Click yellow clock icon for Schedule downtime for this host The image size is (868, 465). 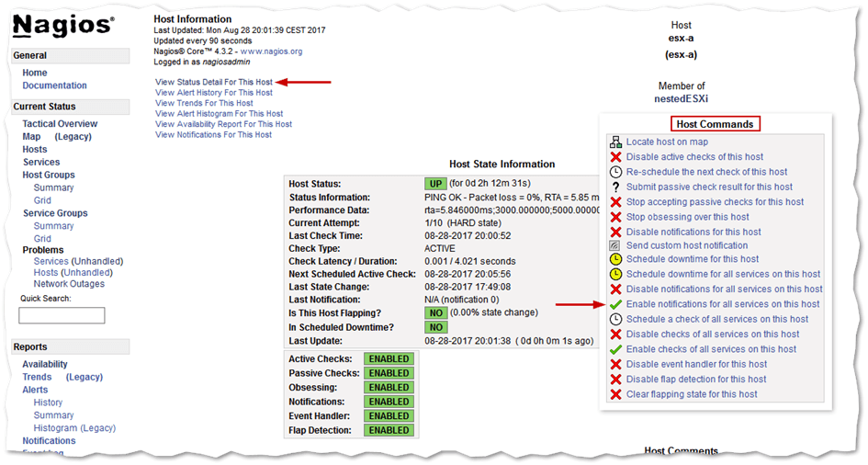point(615,259)
